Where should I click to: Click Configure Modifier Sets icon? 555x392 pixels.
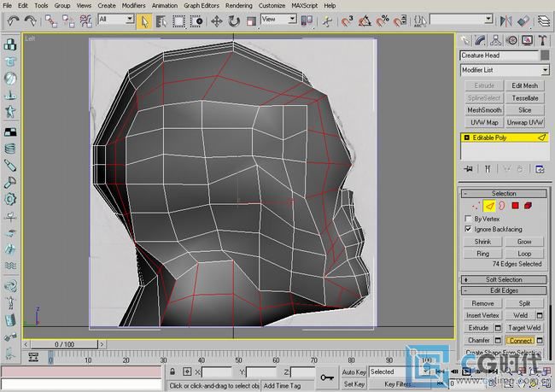click(x=540, y=169)
